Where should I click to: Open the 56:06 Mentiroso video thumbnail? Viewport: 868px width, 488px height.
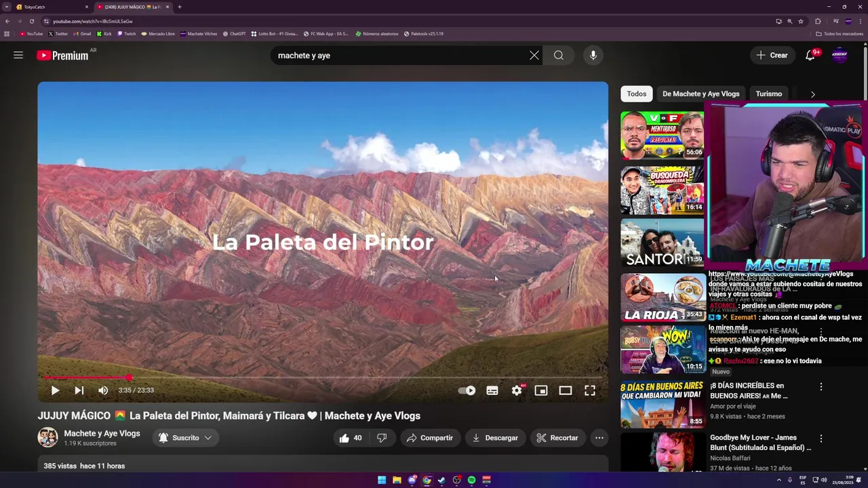663,135
